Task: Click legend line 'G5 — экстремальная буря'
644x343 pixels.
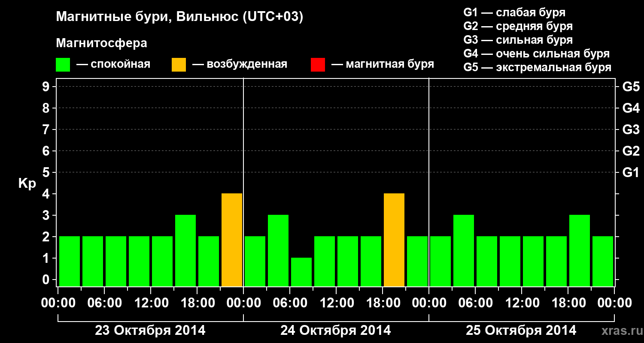Action: [537, 67]
